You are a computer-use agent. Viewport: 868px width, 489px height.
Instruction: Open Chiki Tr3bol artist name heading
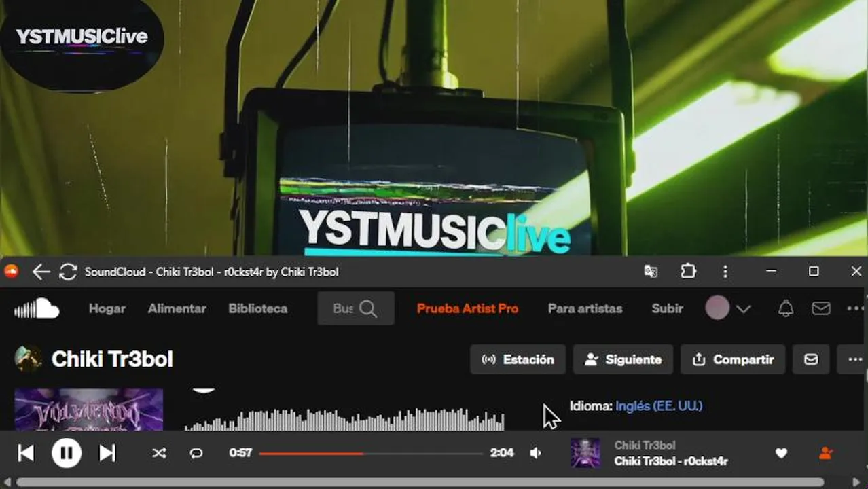(112, 359)
